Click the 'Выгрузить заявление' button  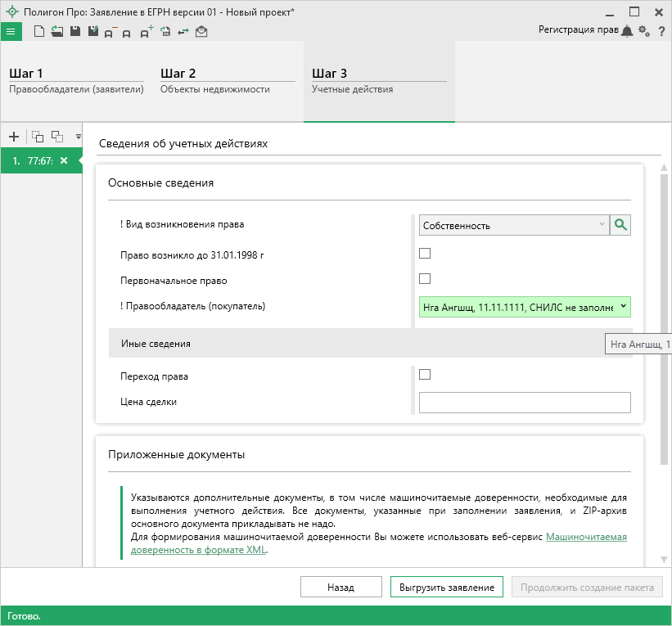click(446, 588)
